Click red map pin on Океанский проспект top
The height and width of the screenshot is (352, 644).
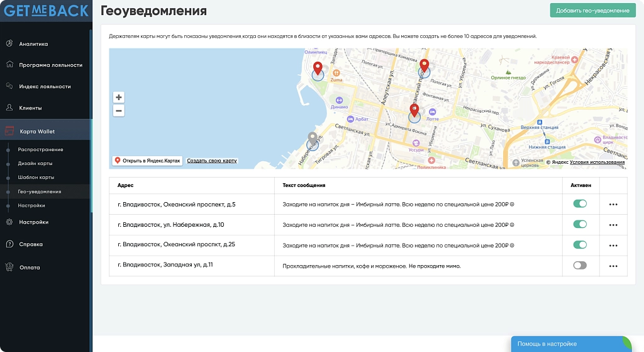pyautogui.click(x=425, y=65)
